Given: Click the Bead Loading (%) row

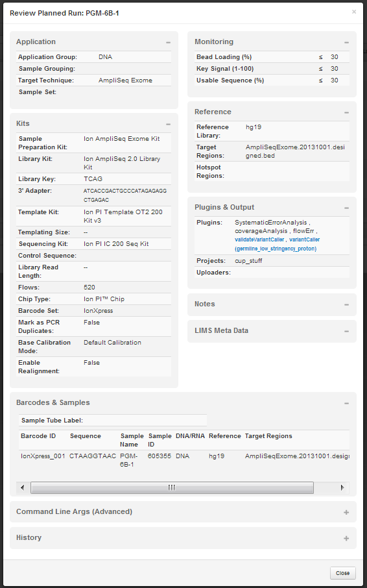Looking at the screenshot, I should coord(272,57).
